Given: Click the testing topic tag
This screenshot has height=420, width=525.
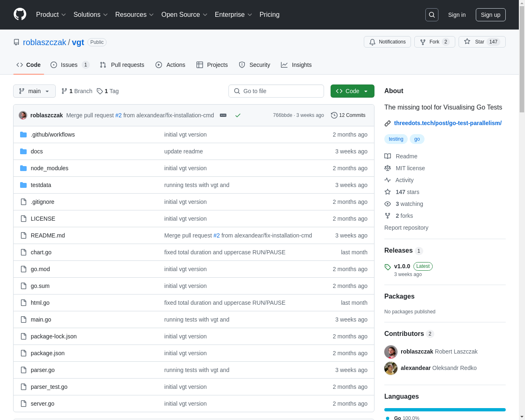Looking at the screenshot, I should (396, 139).
